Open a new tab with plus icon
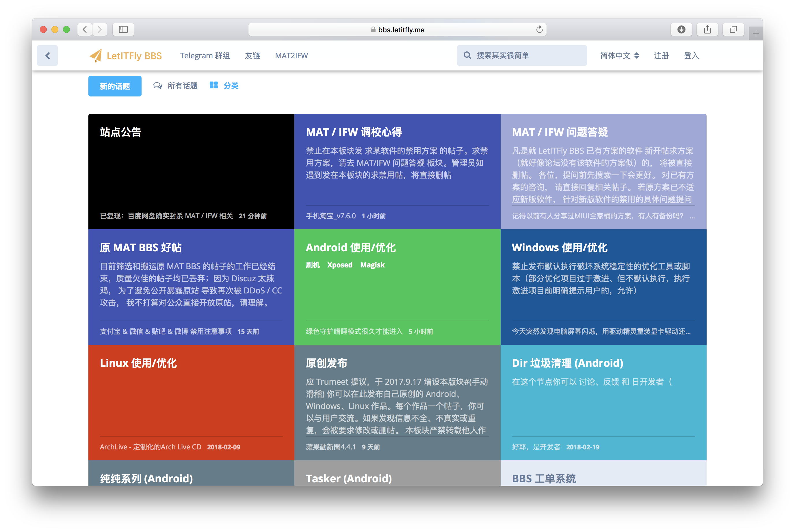Viewport: 795px width, 532px height. [755, 34]
